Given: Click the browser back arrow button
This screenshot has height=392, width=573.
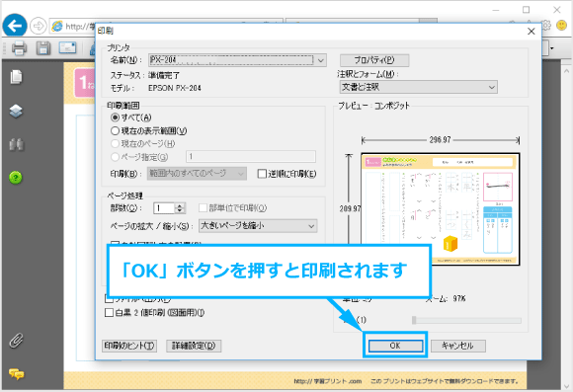Looking at the screenshot, I should [x=15, y=27].
